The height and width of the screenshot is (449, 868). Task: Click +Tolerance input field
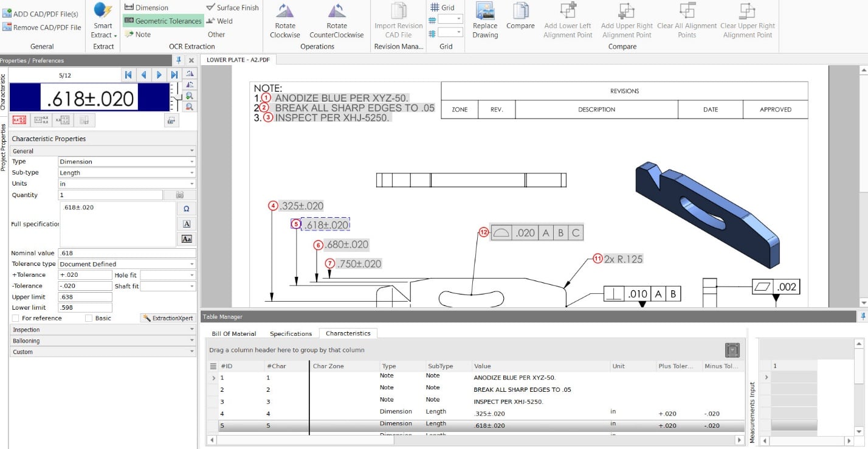(x=85, y=275)
